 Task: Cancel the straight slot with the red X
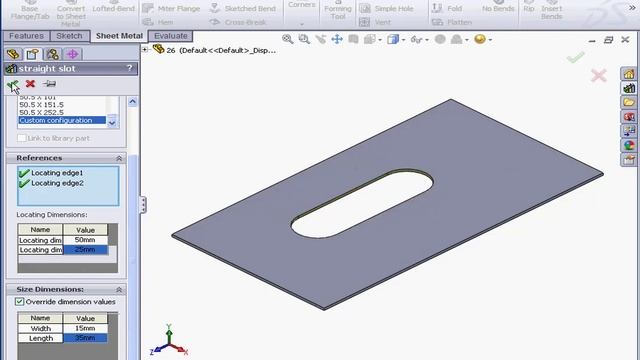pos(30,84)
